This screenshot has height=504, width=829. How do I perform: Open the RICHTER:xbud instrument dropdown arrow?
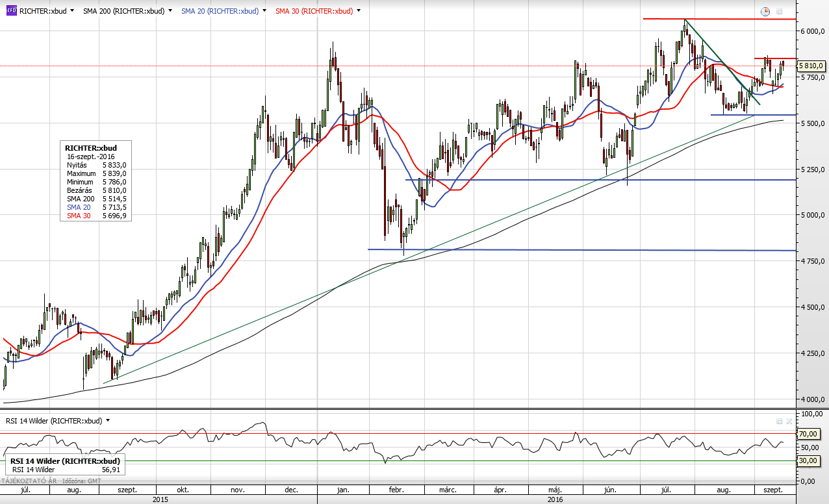click(x=71, y=11)
